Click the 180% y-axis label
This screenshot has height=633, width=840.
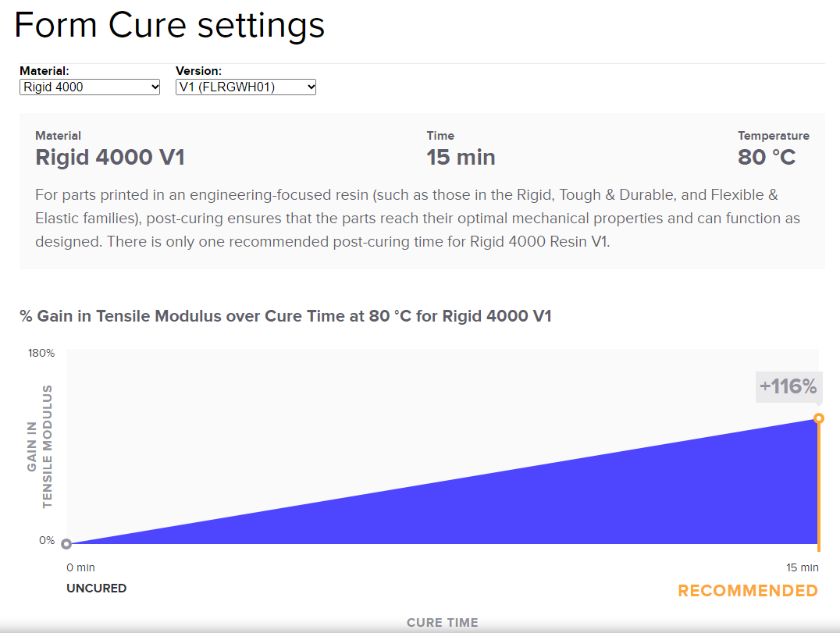pyautogui.click(x=41, y=353)
